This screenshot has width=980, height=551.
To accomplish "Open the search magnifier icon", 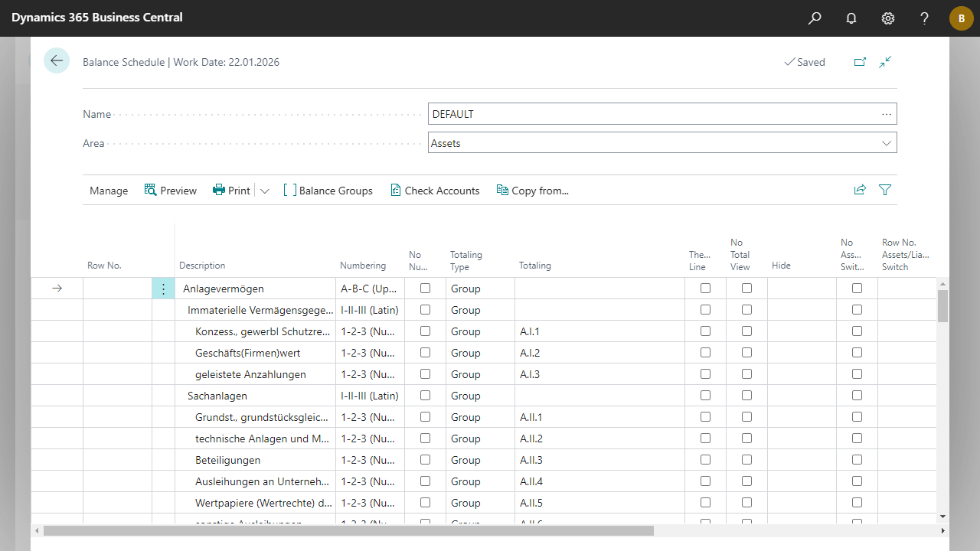I will tap(815, 18).
